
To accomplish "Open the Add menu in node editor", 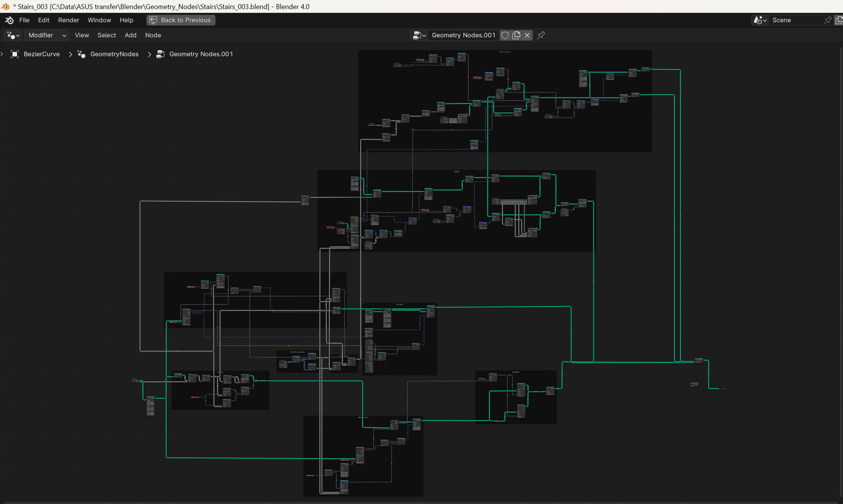I will point(131,35).
